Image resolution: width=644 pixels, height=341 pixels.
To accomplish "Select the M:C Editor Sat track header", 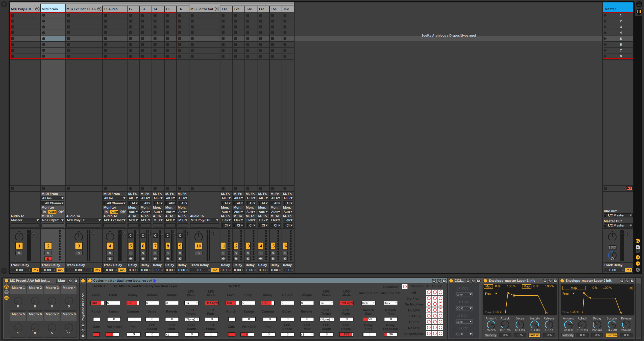I will [x=202, y=9].
